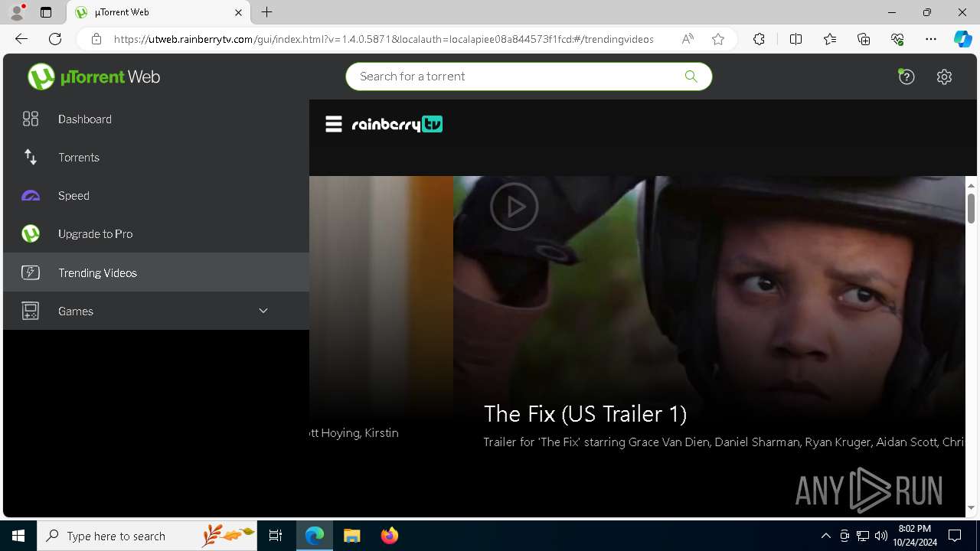Click the scrollbar up arrow
The height and width of the screenshot is (551, 980).
point(971,185)
